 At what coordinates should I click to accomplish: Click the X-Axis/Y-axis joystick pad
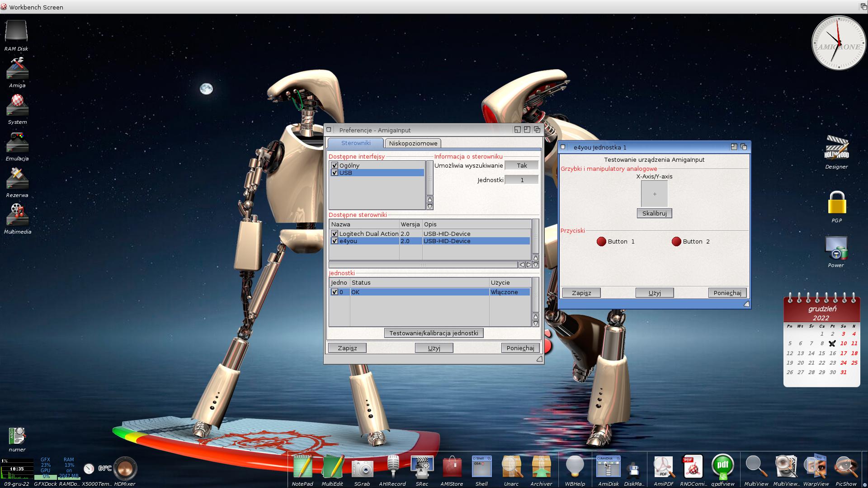coord(654,194)
